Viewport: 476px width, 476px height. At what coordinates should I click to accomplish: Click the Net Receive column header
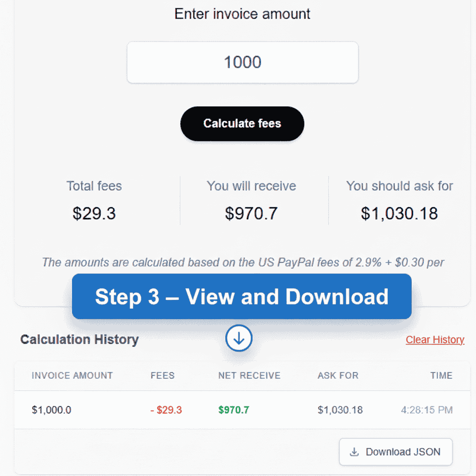pyautogui.click(x=249, y=376)
